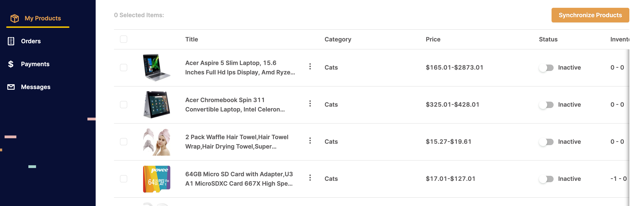Enable status toggle for 64GB Micro SD Card
644x206 pixels.
546,179
